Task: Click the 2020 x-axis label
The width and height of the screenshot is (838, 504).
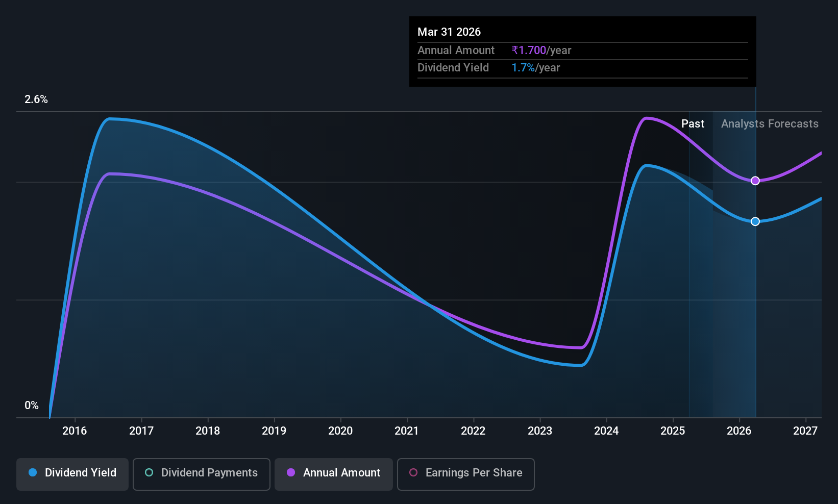Action: (340, 431)
